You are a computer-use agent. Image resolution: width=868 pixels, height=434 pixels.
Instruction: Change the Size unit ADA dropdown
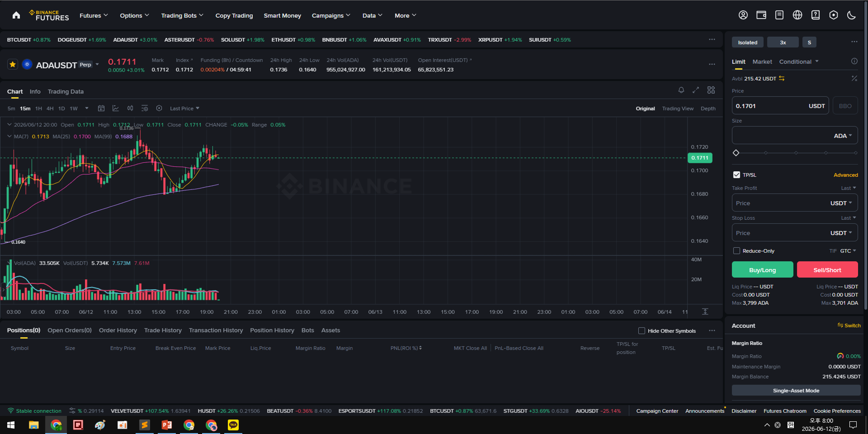(x=843, y=135)
